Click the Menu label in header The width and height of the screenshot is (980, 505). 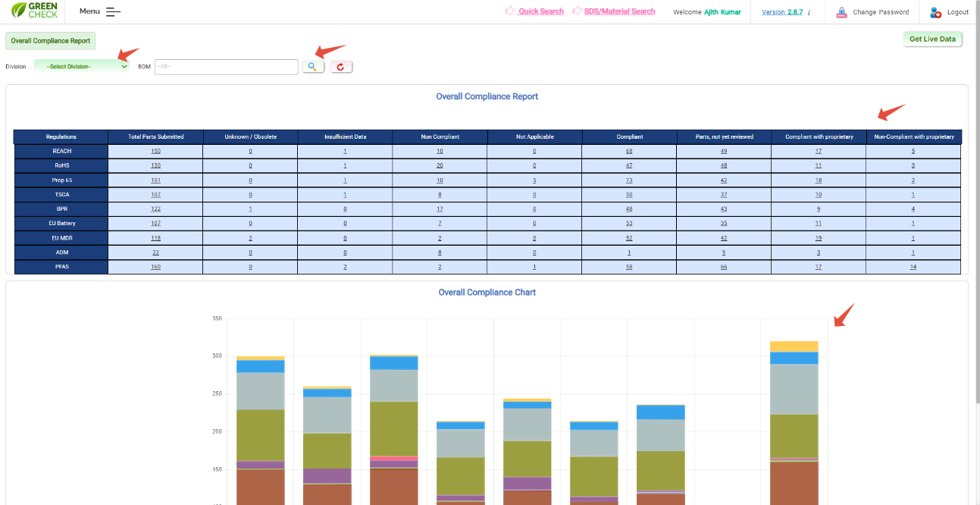tap(89, 11)
